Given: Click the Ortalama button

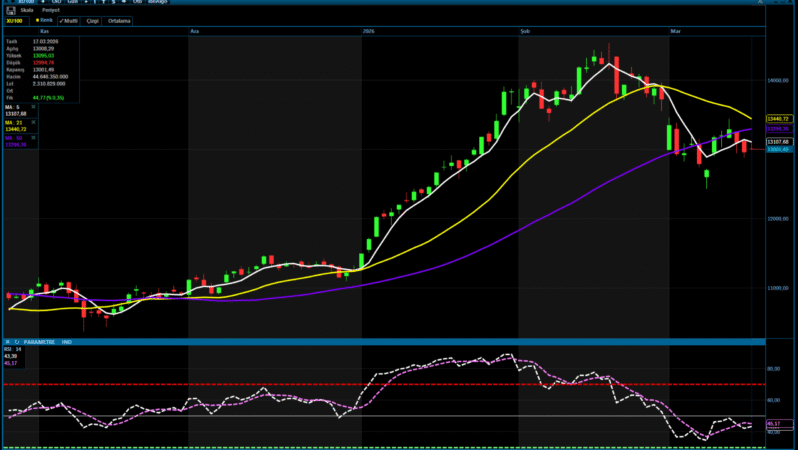Looking at the screenshot, I should (x=119, y=20).
